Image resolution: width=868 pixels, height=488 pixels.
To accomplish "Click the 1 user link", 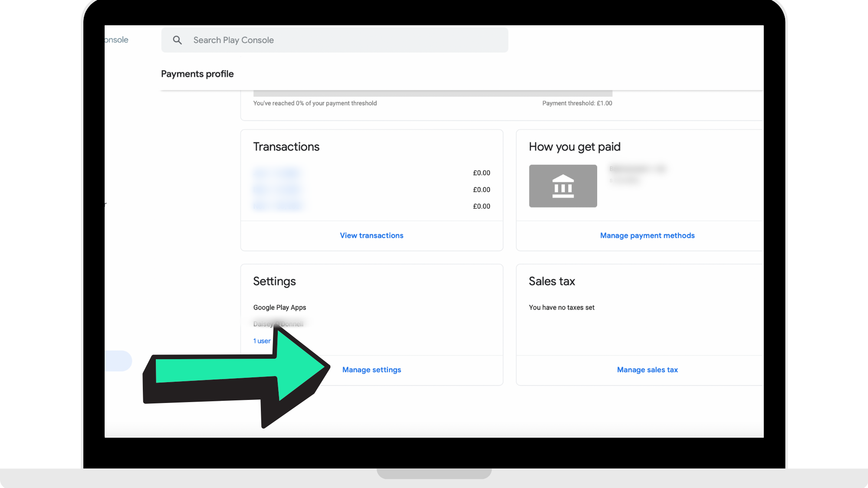I will (x=262, y=341).
